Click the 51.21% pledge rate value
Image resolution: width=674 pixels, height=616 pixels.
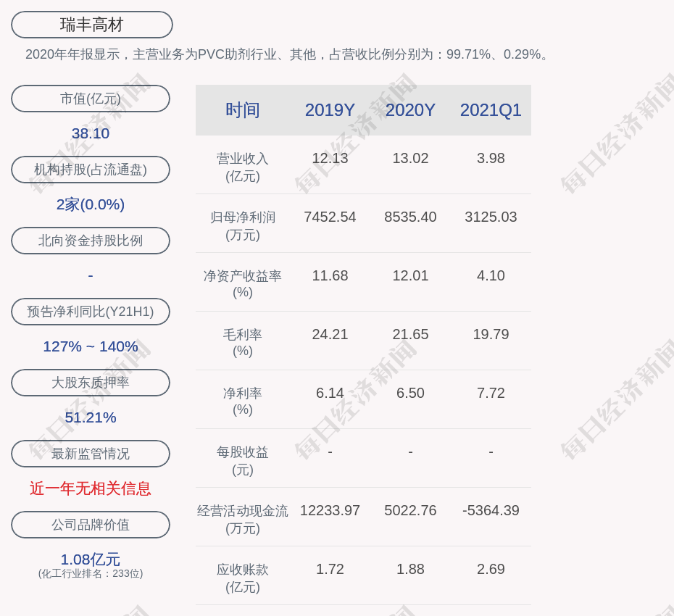coord(91,417)
